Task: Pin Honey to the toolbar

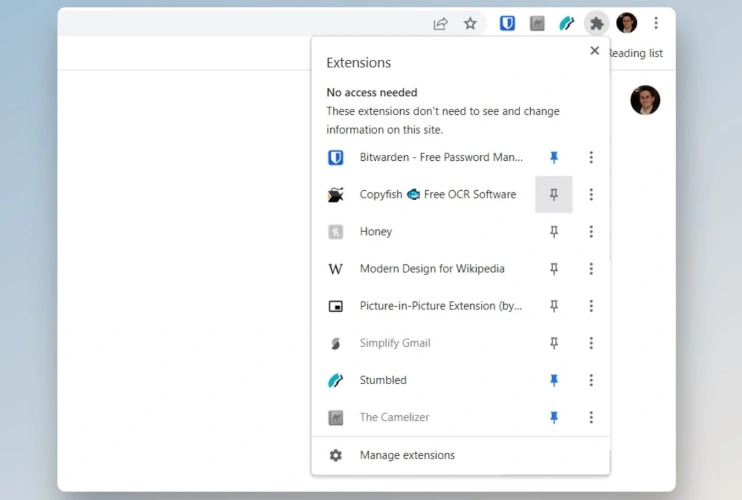Action: point(554,232)
